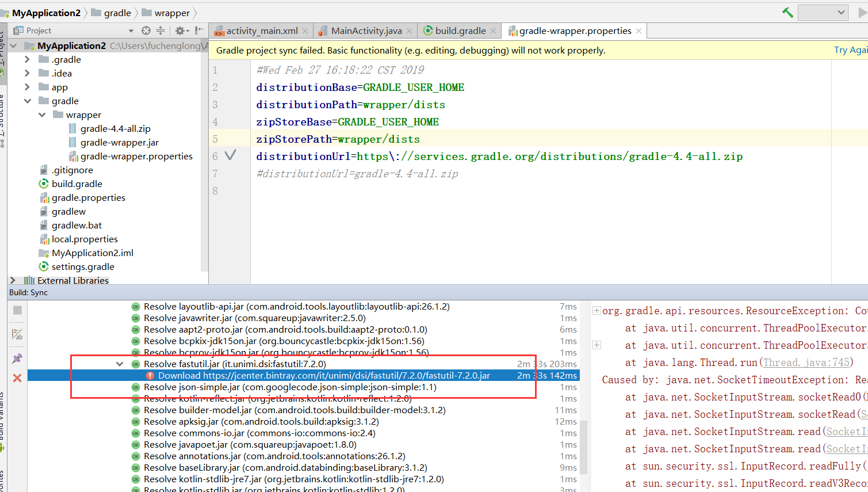Open the run configuration dropdown

pyautogui.click(x=823, y=12)
